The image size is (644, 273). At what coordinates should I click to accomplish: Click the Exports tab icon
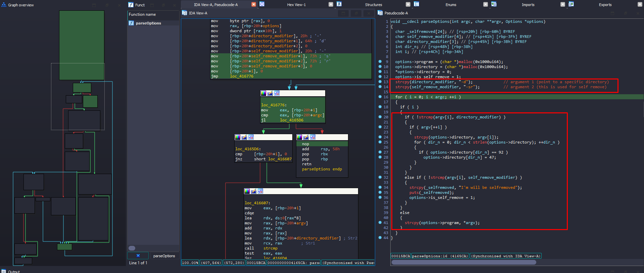(x=571, y=4)
